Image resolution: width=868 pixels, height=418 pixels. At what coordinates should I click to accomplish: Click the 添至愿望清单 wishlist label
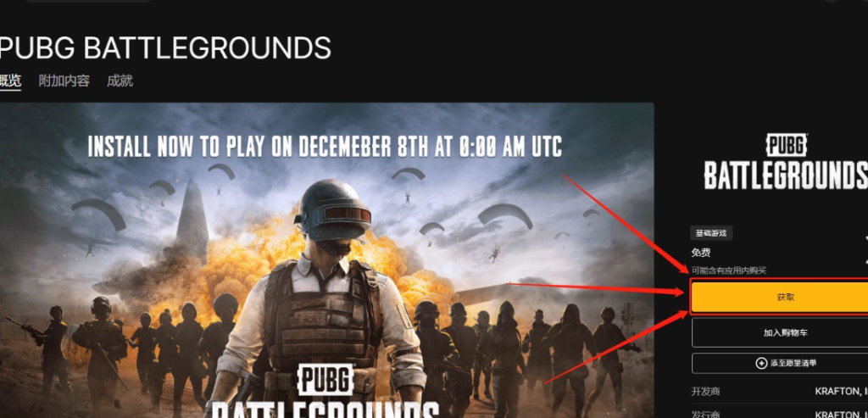point(793,364)
